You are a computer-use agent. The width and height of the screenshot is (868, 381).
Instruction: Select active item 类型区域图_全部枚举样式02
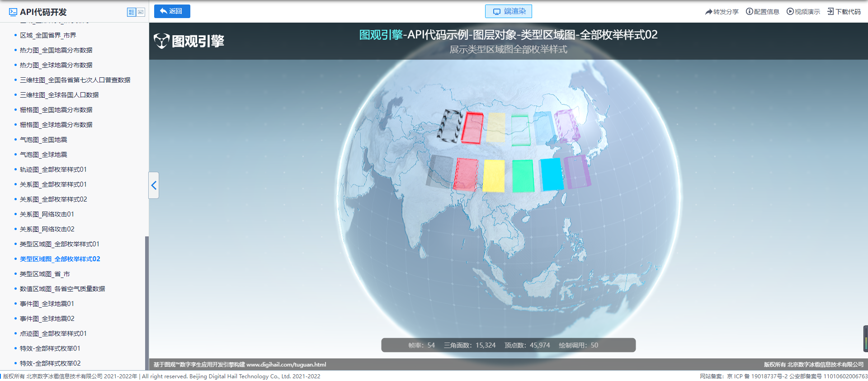coord(60,259)
